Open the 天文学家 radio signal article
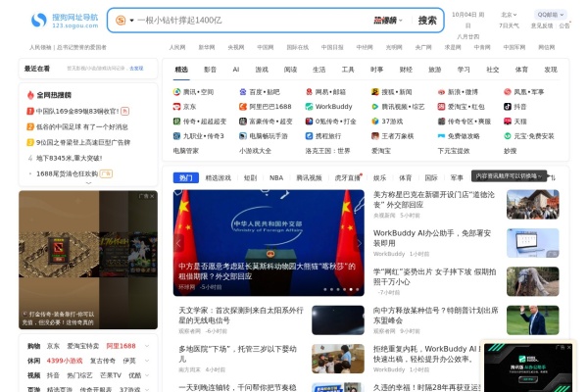The width and height of the screenshot is (588, 392). point(241,316)
